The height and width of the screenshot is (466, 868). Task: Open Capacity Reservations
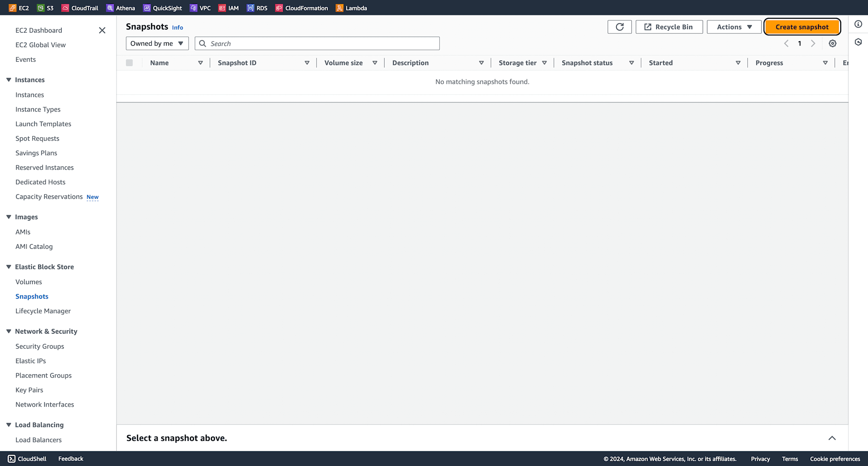49,197
